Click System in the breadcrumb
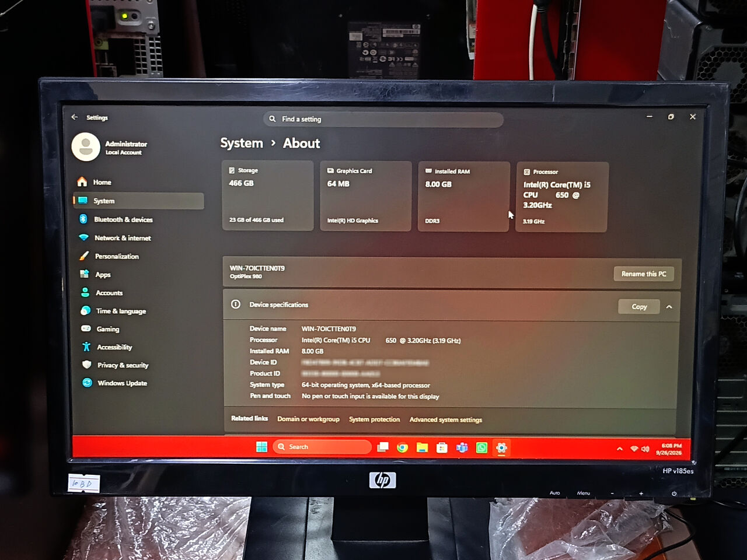This screenshot has height=560, width=747. [242, 143]
